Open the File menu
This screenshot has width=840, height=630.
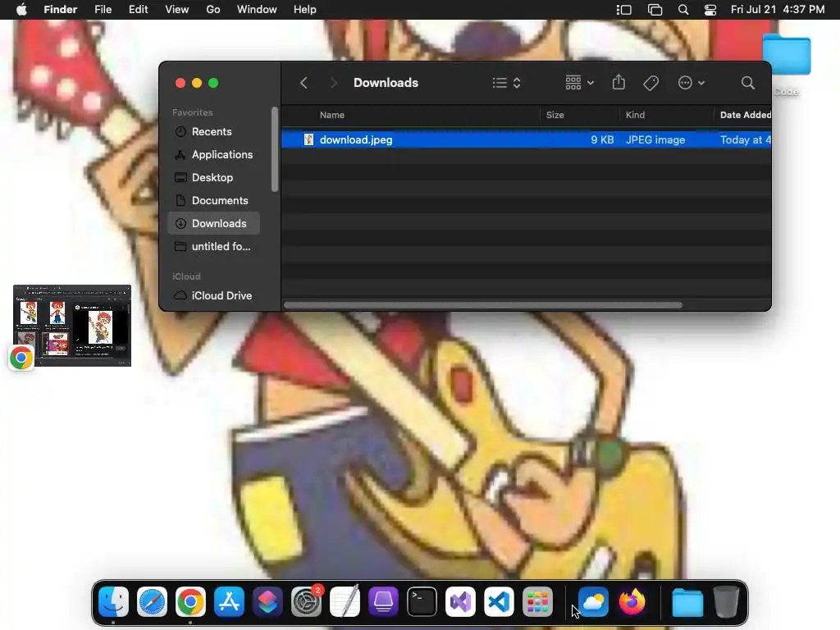[x=103, y=10]
